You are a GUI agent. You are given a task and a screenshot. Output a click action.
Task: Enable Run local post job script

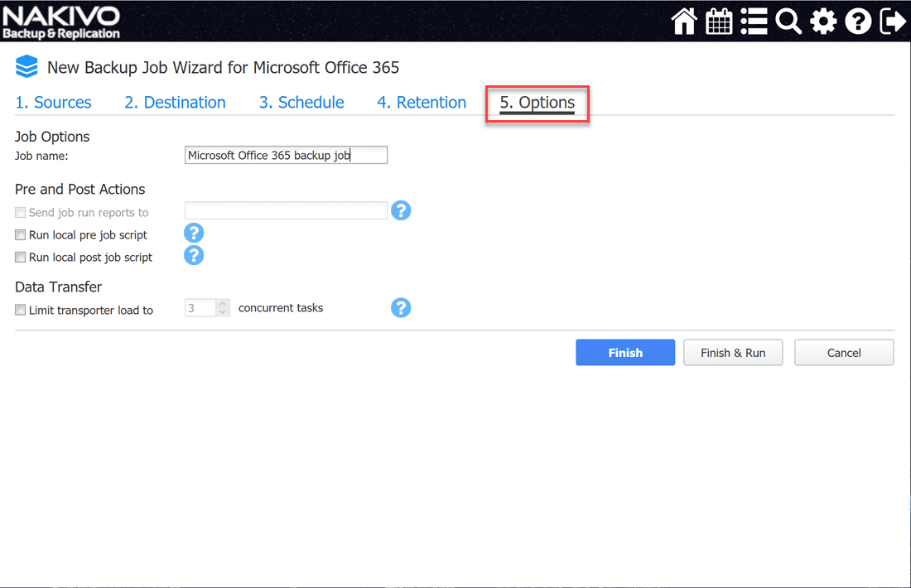21,257
